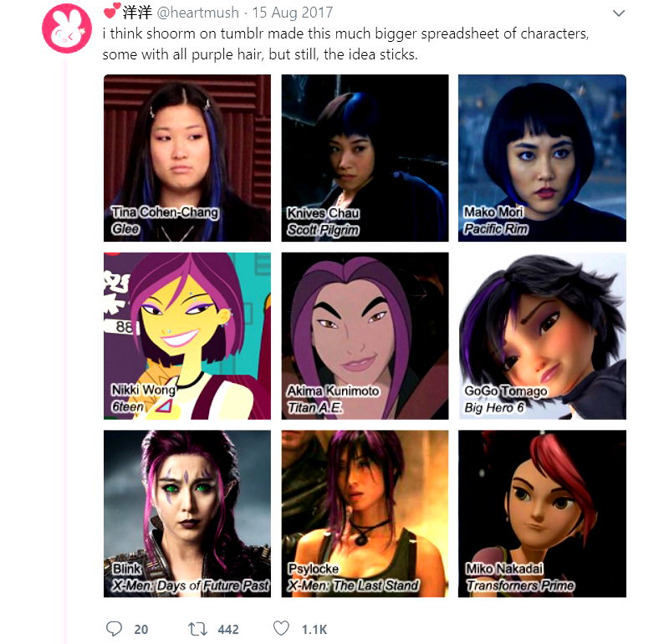The image size is (669, 644).
Task: Click the 1.1K likes count
Action: click(314, 630)
